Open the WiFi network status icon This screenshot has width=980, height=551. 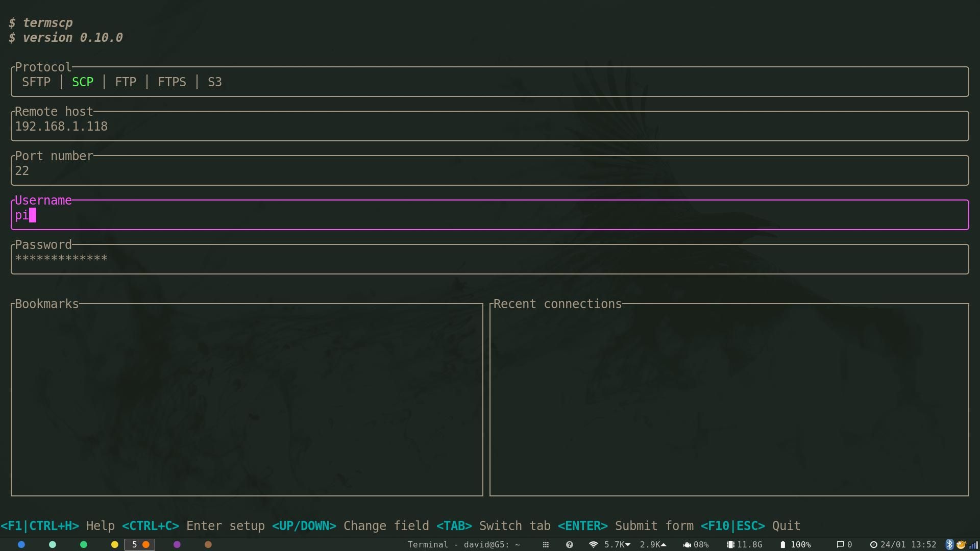pos(593,545)
